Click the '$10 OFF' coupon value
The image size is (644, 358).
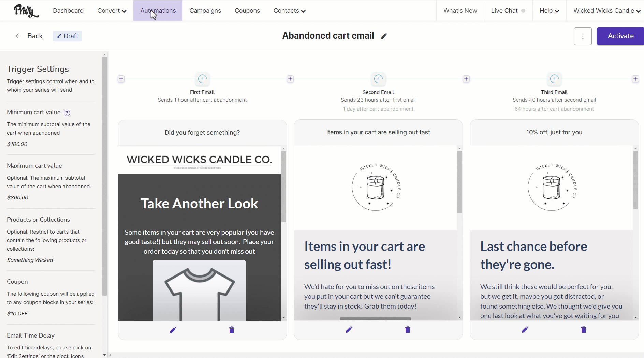pos(17,313)
